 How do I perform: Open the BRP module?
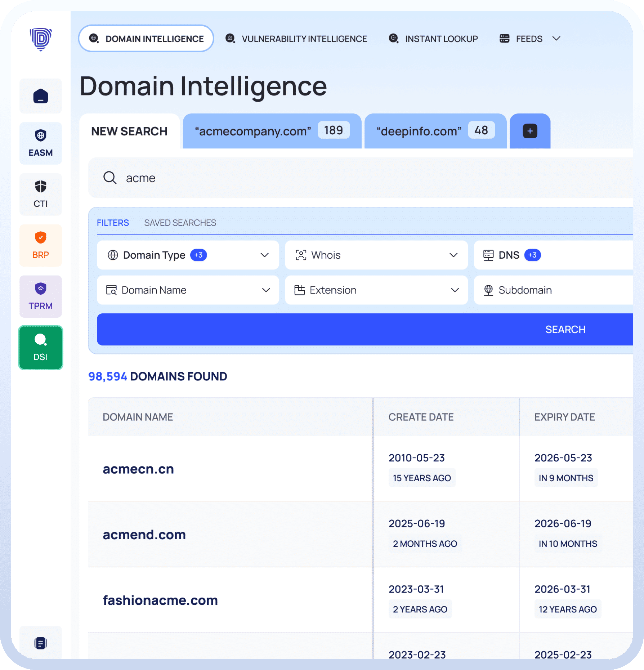[x=41, y=246]
